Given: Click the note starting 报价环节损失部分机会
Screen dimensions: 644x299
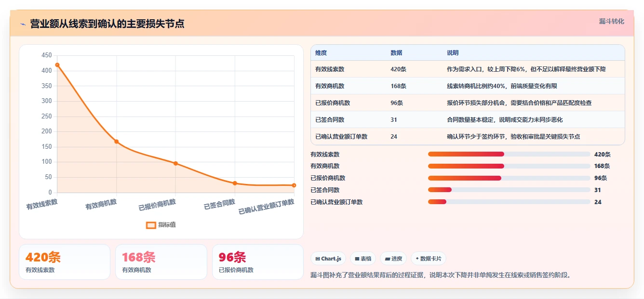Looking at the screenshot, I should click(519, 103).
